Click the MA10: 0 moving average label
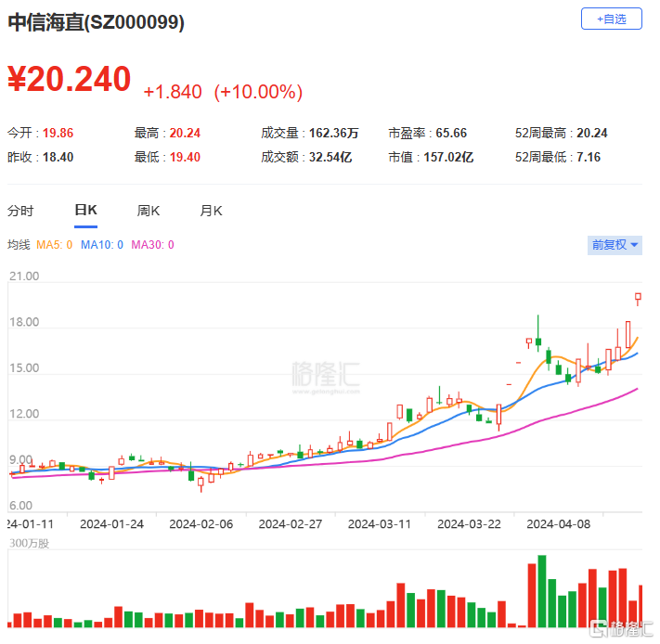 [102, 245]
